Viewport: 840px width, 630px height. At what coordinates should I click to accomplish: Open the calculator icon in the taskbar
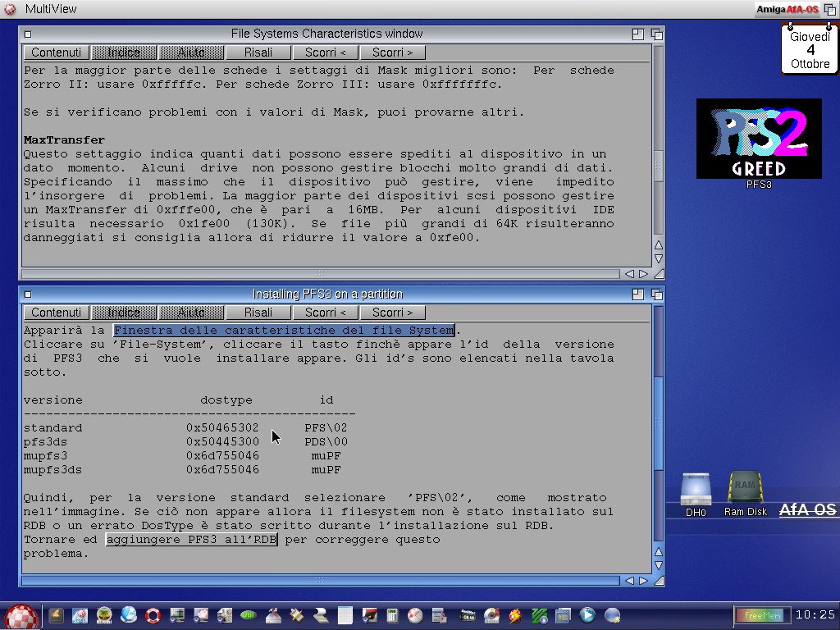point(392,615)
